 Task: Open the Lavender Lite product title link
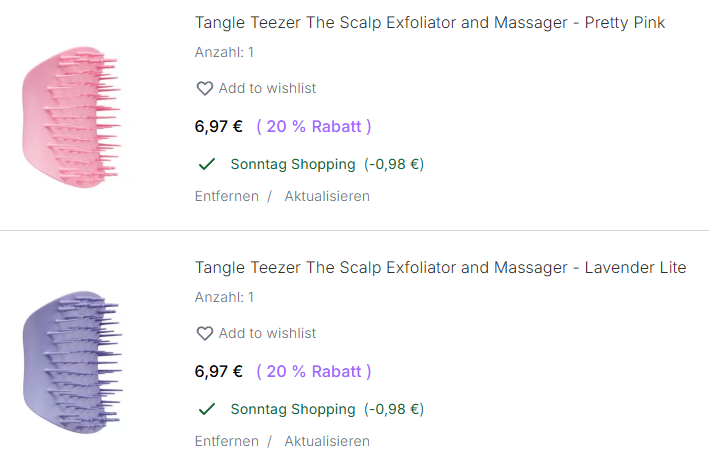(x=440, y=268)
